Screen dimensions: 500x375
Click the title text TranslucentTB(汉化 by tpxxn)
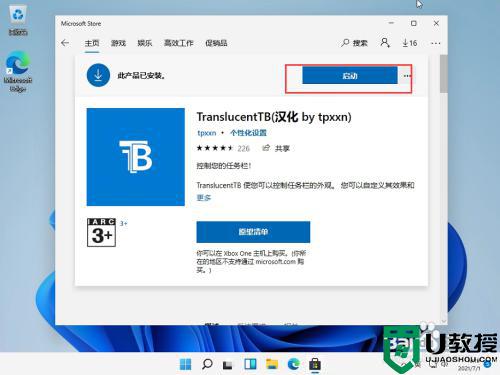coord(274,117)
